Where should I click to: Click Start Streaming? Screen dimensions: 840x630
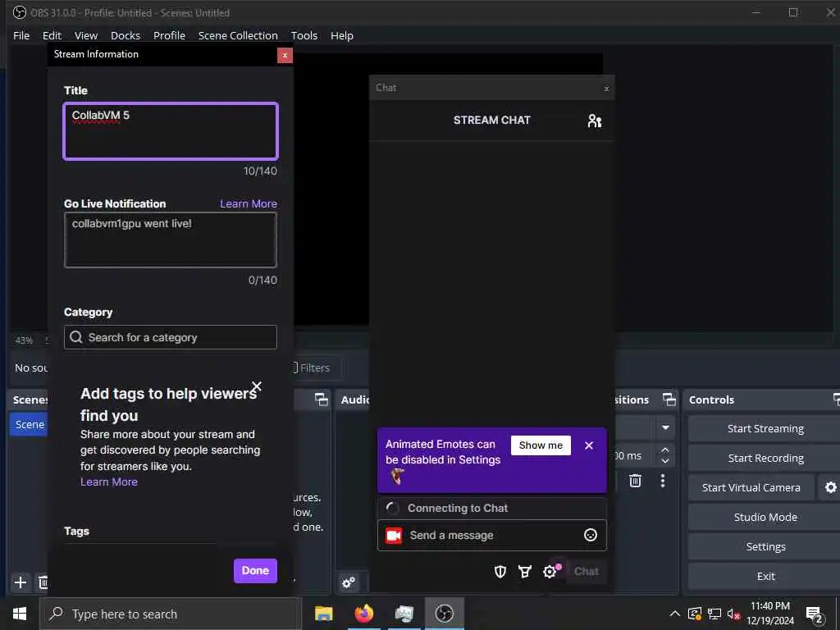(765, 428)
